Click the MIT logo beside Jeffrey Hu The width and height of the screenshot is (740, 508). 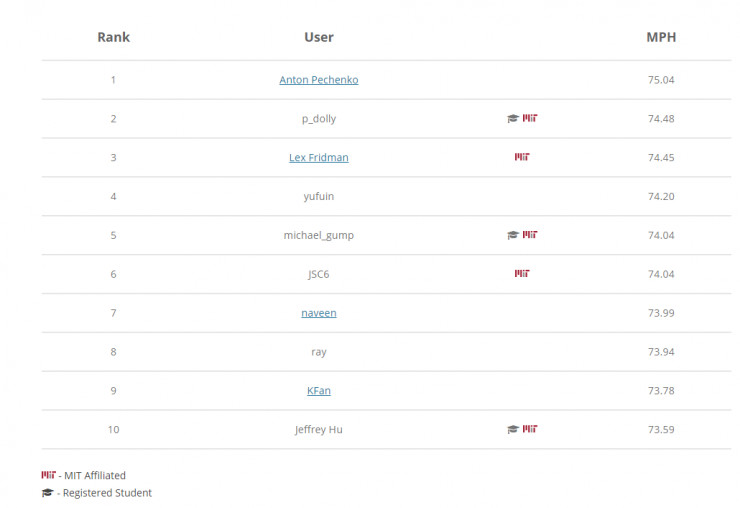click(x=530, y=429)
